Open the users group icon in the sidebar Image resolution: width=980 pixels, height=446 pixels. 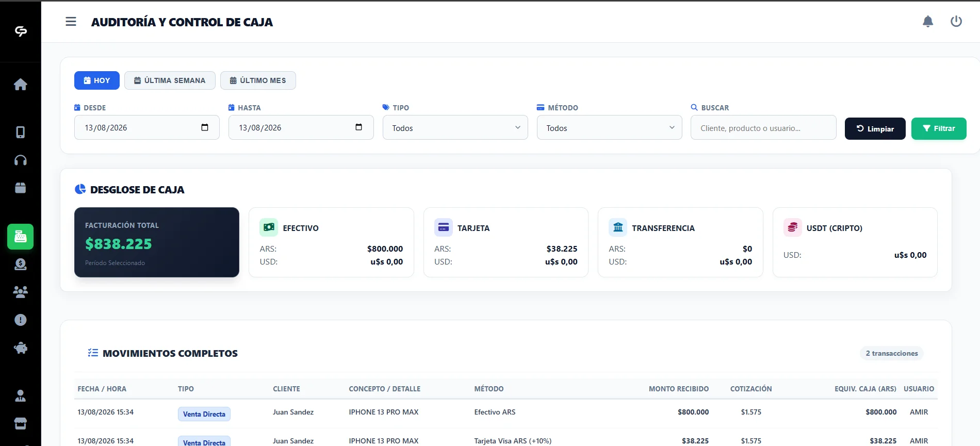pos(21,292)
